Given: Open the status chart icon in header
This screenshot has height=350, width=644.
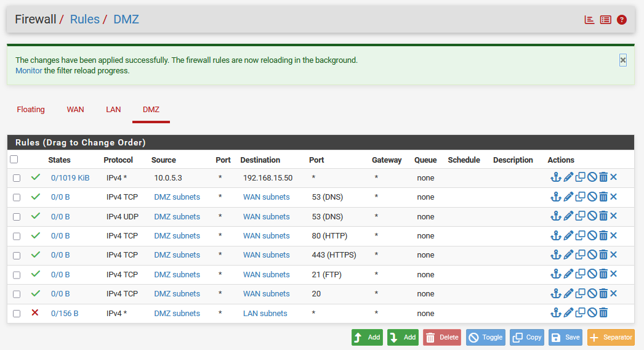Looking at the screenshot, I should [589, 20].
